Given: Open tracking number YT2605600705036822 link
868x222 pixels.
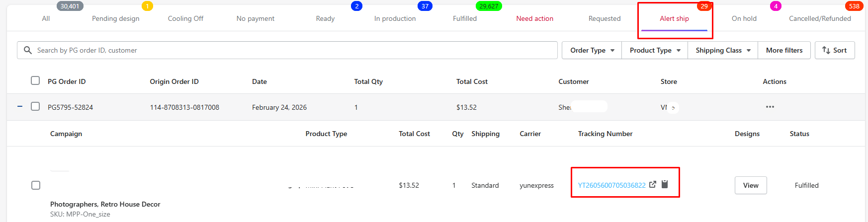Looking at the screenshot, I should [x=611, y=185].
